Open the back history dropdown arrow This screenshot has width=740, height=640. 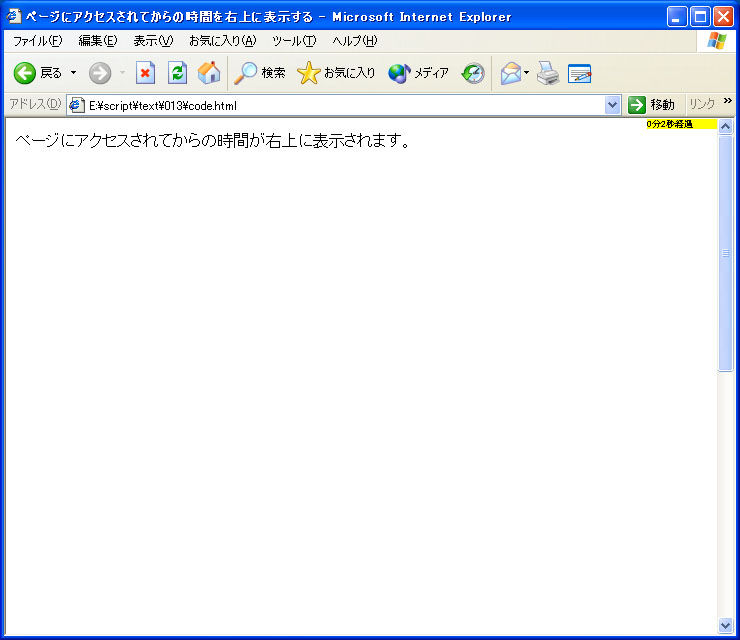click(73, 73)
